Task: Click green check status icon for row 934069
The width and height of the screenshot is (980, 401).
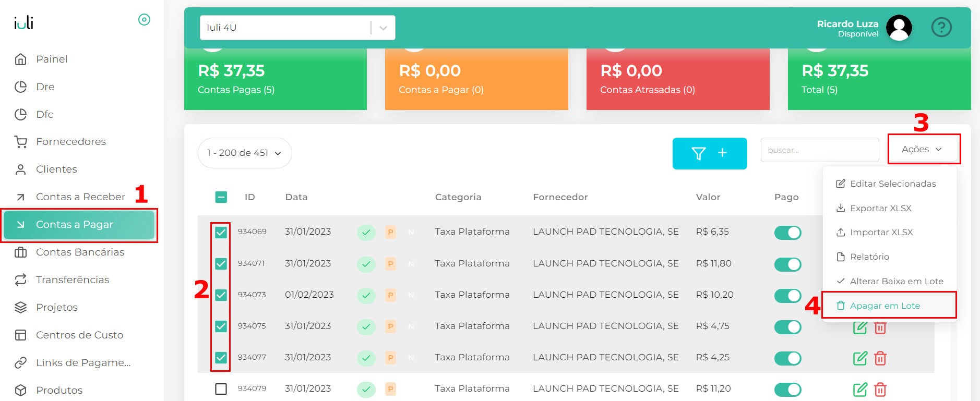Action: pos(366,233)
